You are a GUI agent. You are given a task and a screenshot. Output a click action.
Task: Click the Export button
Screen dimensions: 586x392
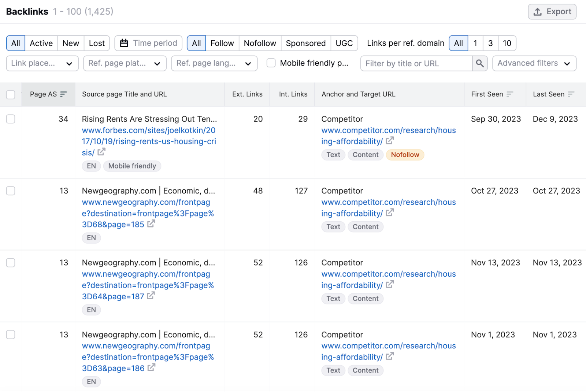552,11
